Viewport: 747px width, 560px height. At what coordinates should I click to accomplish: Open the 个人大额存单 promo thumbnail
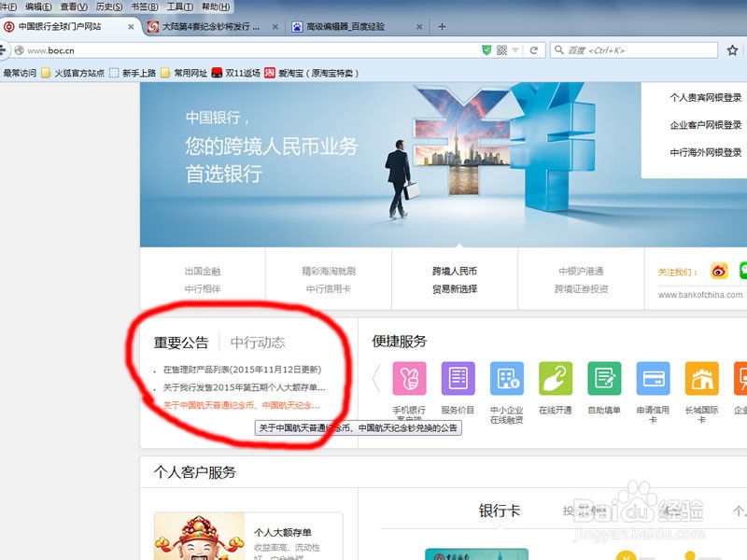click(200, 537)
